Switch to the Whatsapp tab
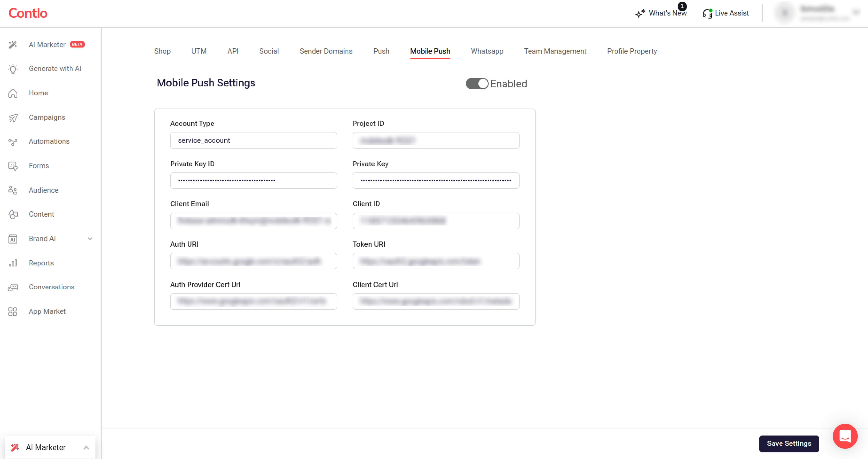This screenshot has width=868, height=459. coord(487,51)
